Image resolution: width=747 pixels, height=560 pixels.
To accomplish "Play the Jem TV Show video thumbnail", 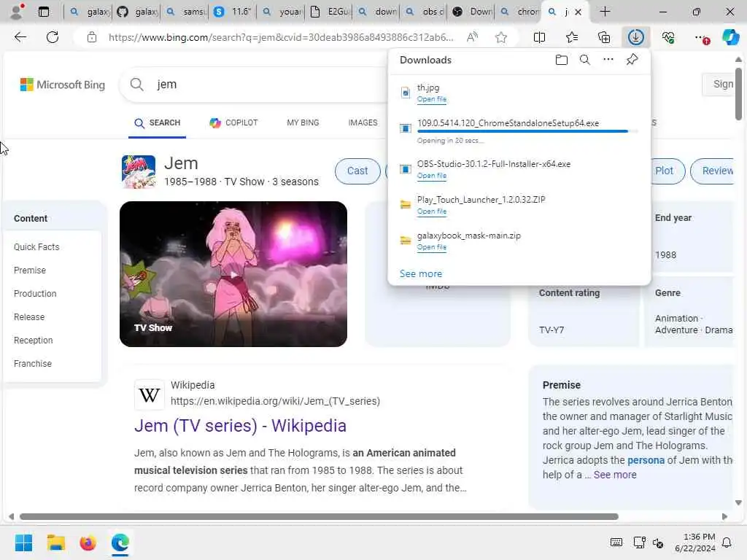I will [x=233, y=274].
